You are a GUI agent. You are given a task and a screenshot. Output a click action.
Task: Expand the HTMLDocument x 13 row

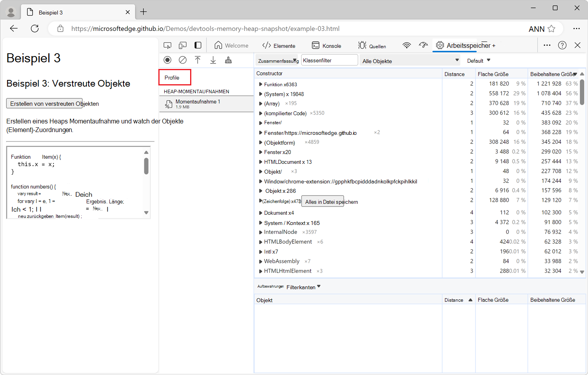(x=261, y=162)
